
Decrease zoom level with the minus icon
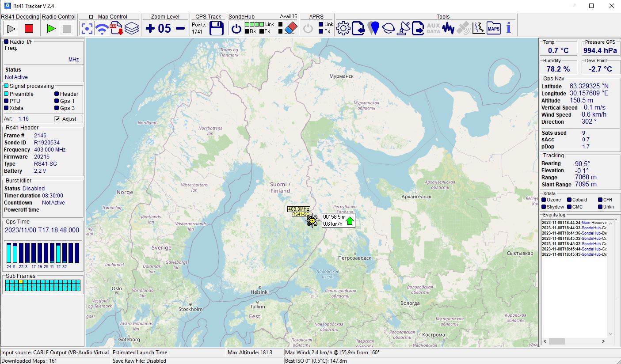pyautogui.click(x=180, y=29)
